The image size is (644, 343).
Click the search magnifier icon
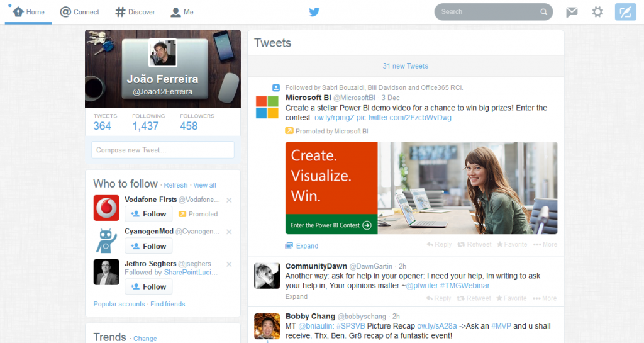tap(543, 12)
